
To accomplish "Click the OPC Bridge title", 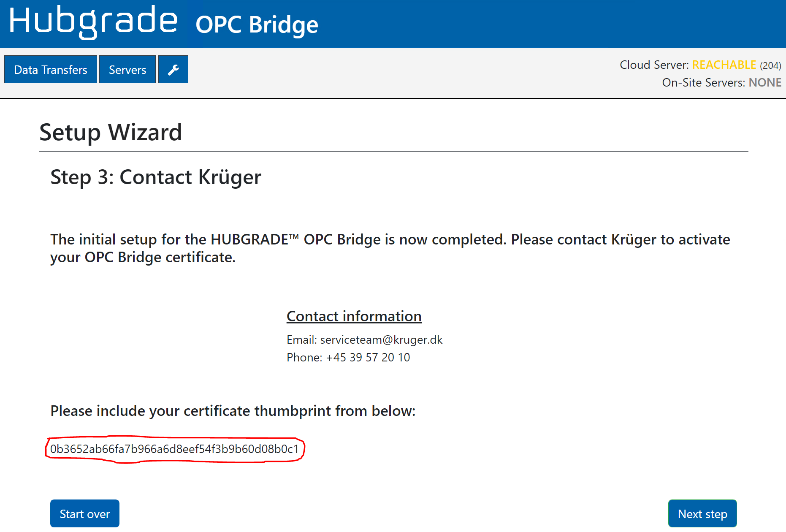I will [257, 24].
